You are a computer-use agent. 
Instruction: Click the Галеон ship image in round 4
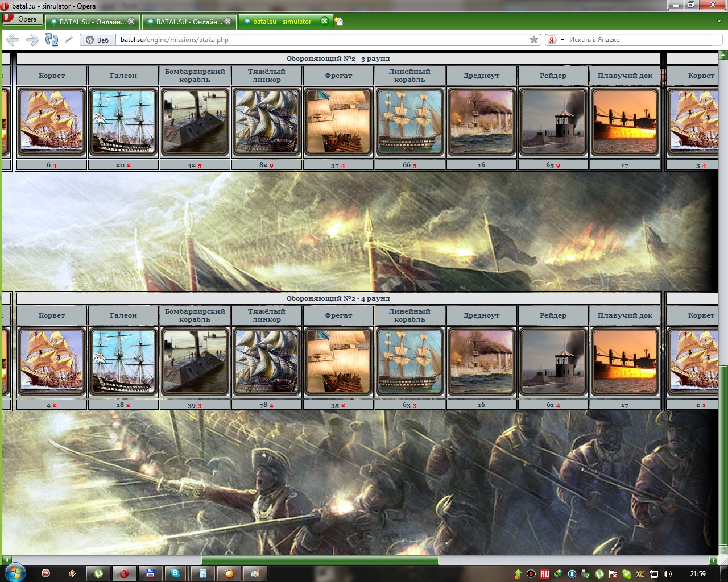(123, 361)
